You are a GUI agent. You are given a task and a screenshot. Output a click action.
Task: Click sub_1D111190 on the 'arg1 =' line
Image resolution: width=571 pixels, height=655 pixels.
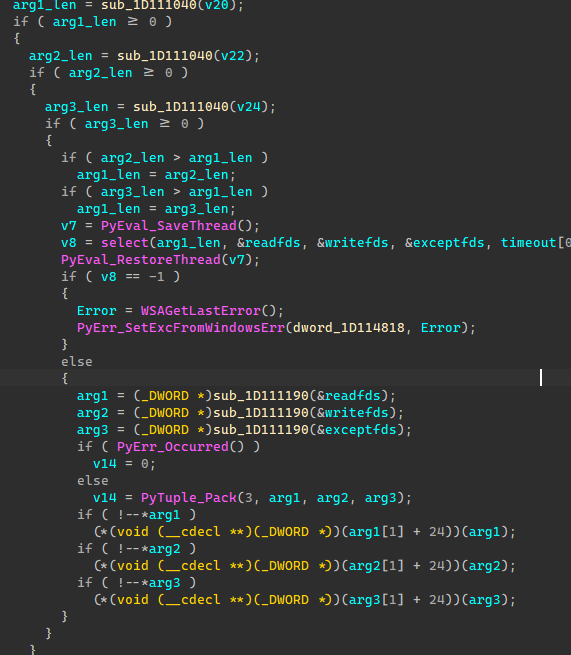coord(261,396)
